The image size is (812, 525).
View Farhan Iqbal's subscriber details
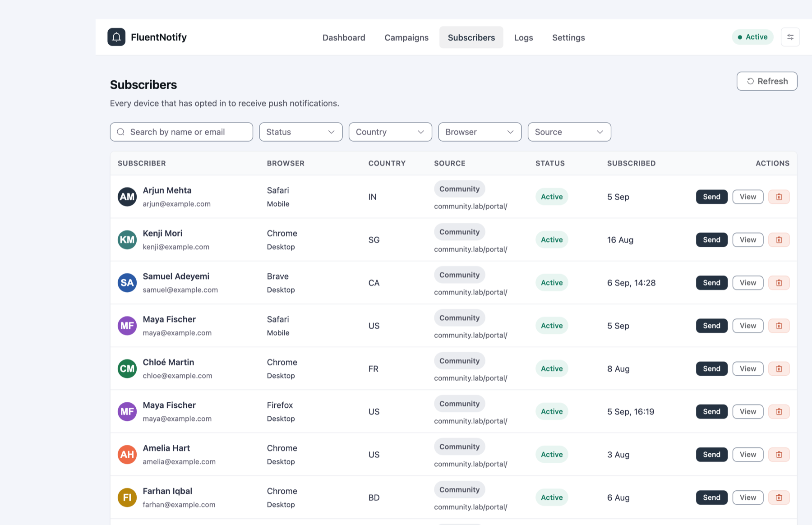(747, 497)
